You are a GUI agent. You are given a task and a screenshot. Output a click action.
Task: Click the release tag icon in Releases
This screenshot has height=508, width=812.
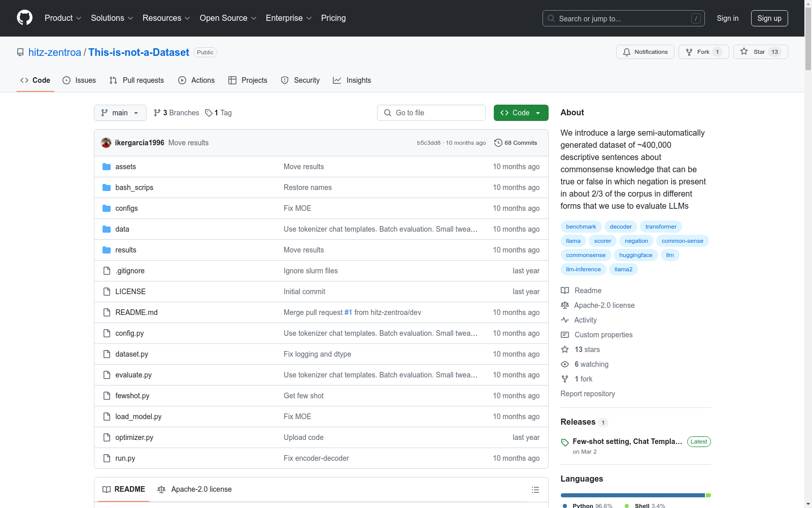pos(565,442)
